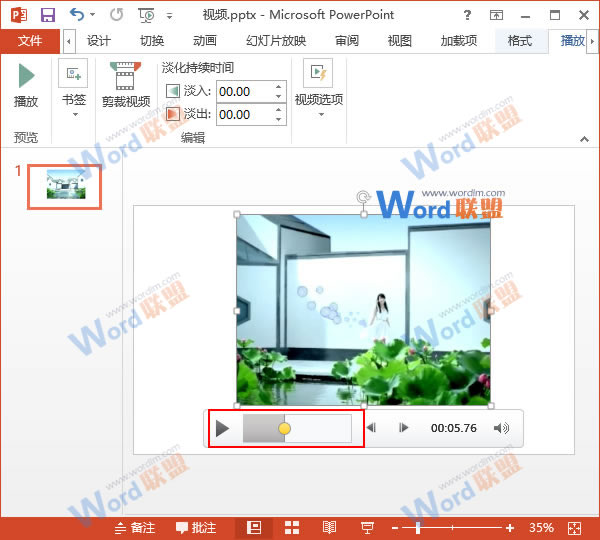Click the 淡入 fade in duration field
This screenshot has width=600, height=540.
point(245,92)
